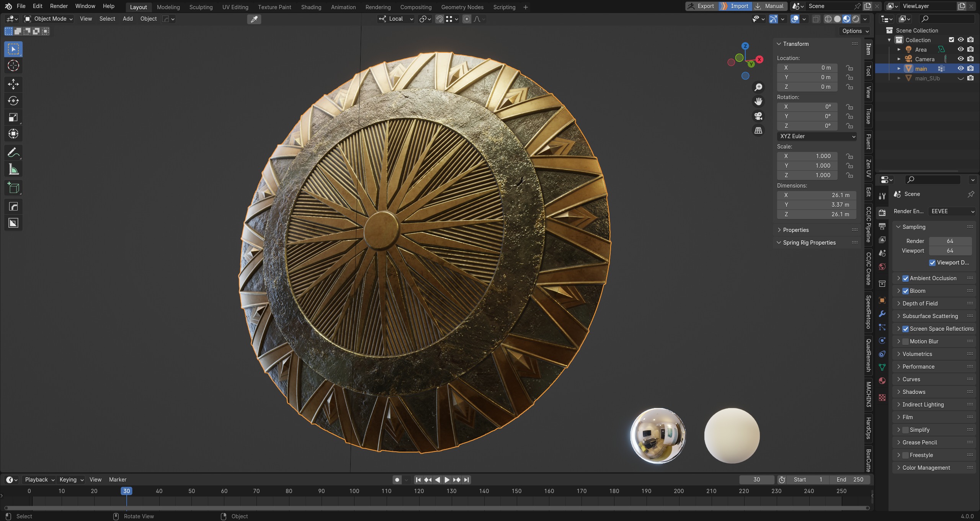This screenshot has width=980, height=521.
Task: Open the Render properties tab icon
Action: click(882, 213)
